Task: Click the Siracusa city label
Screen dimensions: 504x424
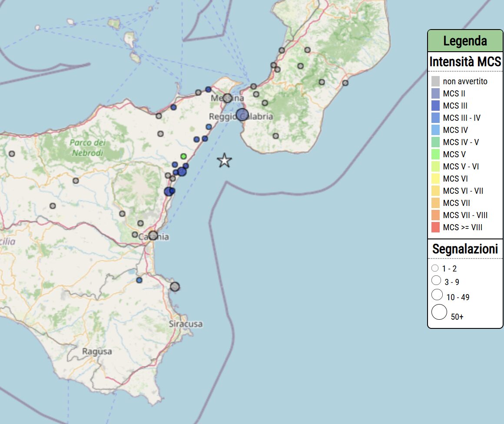Action: tap(186, 324)
